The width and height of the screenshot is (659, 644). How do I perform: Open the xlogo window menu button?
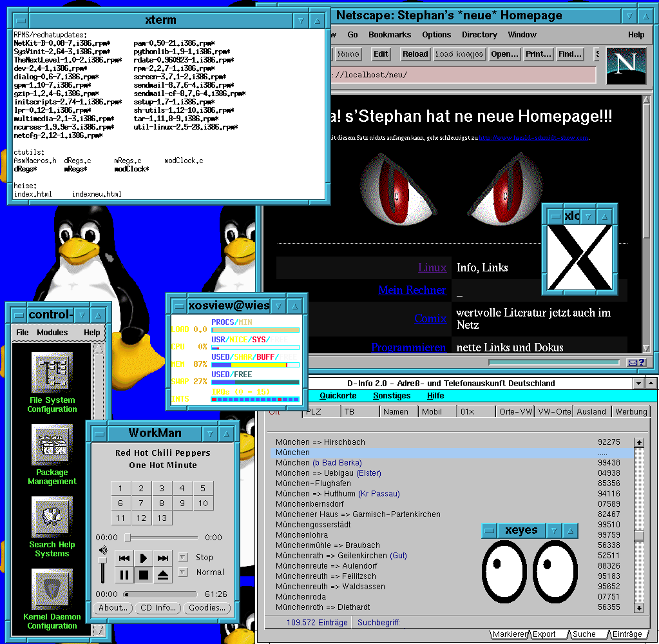pos(556,217)
